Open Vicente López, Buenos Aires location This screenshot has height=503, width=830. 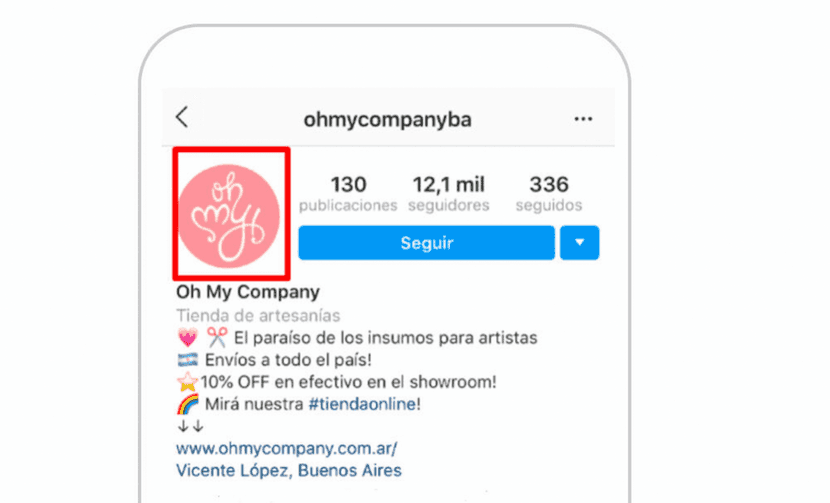point(288,470)
